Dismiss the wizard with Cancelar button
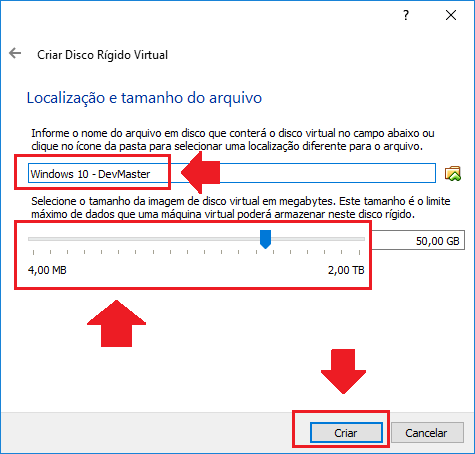 coord(427,433)
